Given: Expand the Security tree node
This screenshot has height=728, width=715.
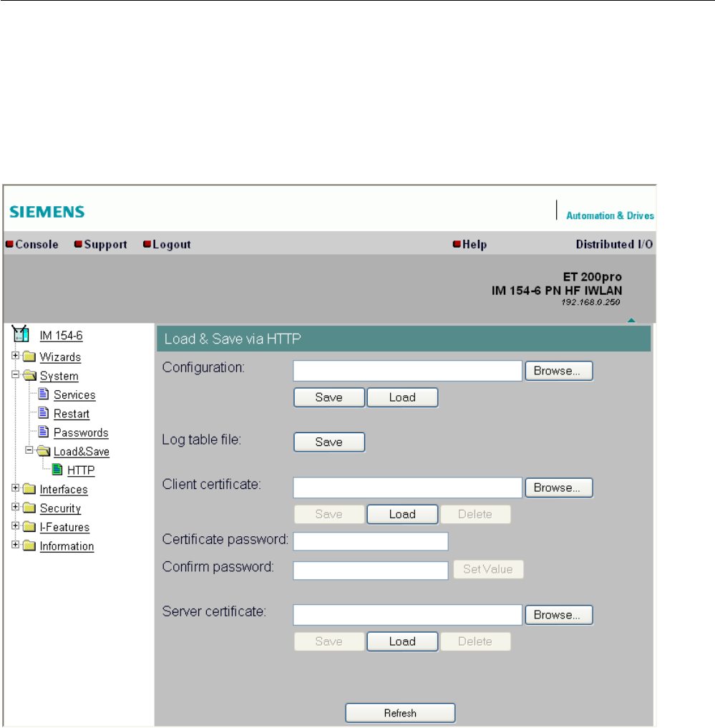Looking at the screenshot, I should pyautogui.click(x=15, y=507).
